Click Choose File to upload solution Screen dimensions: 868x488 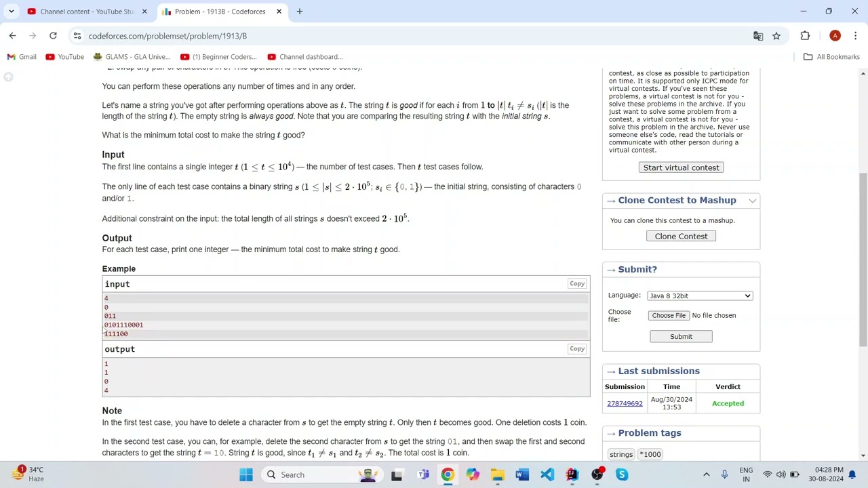click(x=669, y=315)
